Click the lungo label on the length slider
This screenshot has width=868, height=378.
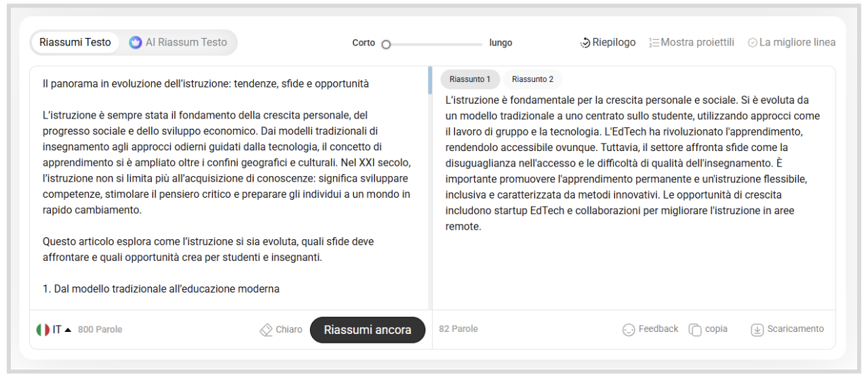[500, 43]
